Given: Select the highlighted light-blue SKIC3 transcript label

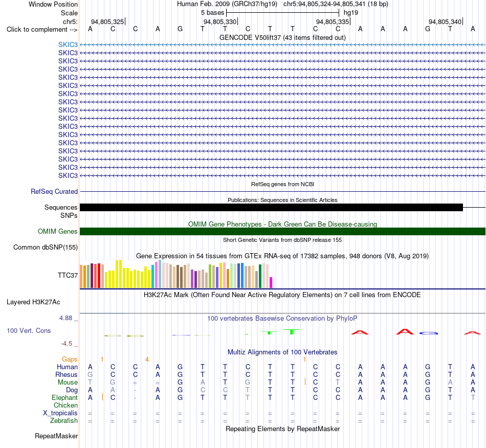Looking at the screenshot, I should click(x=68, y=44).
